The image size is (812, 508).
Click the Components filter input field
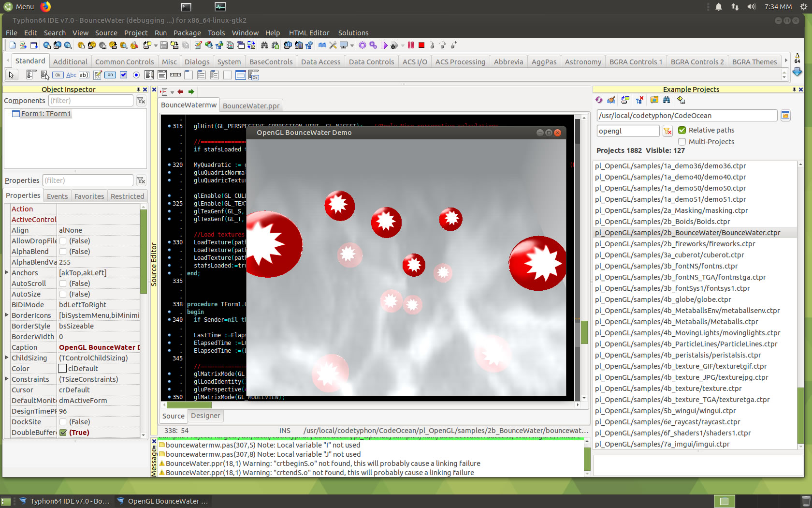[90, 100]
